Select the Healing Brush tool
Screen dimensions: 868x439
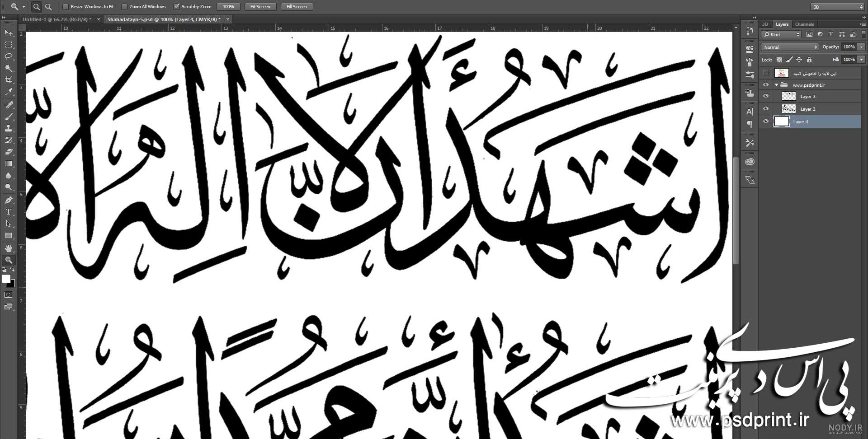tap(9, 105)
